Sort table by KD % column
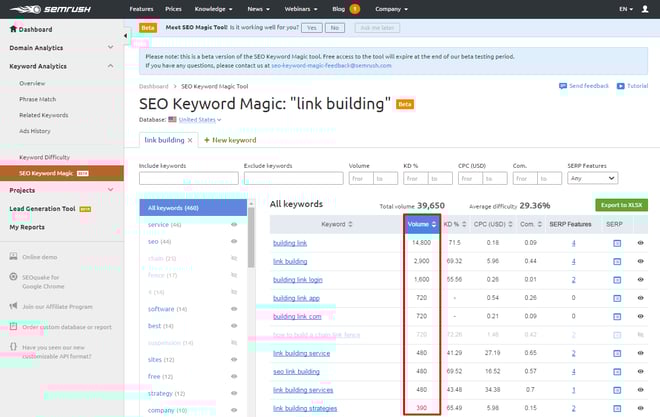Viewport: 660px width, 417px height. click(x=455, y=224)
